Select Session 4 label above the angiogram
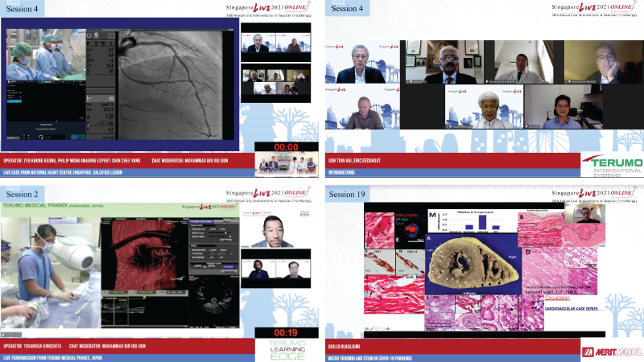The width and height of the screenshot is (644, 362). (x=22, y=9)
